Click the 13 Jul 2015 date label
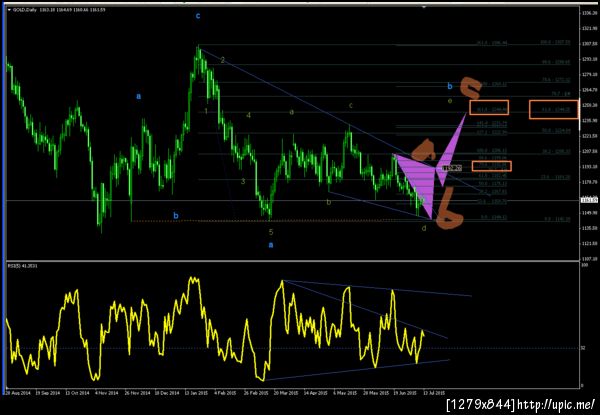 [x=434, y=393]
